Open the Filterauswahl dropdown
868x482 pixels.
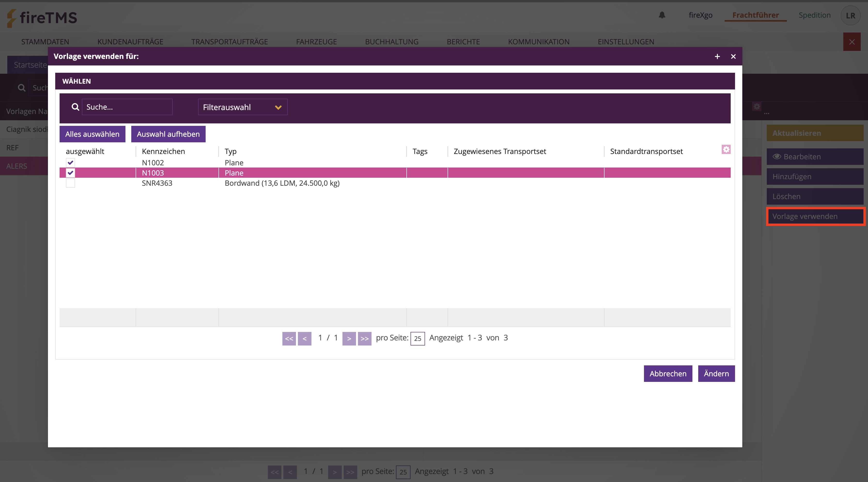coord(242,107)
